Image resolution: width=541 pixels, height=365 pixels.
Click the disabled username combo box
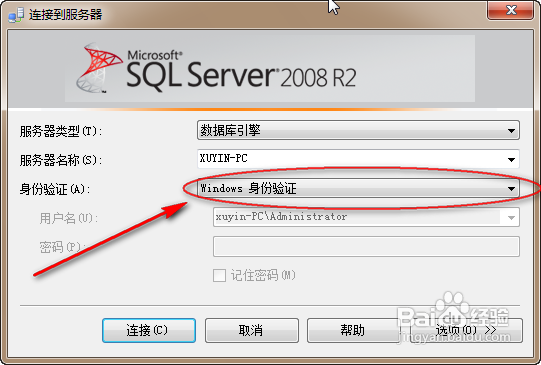(366, 217)
